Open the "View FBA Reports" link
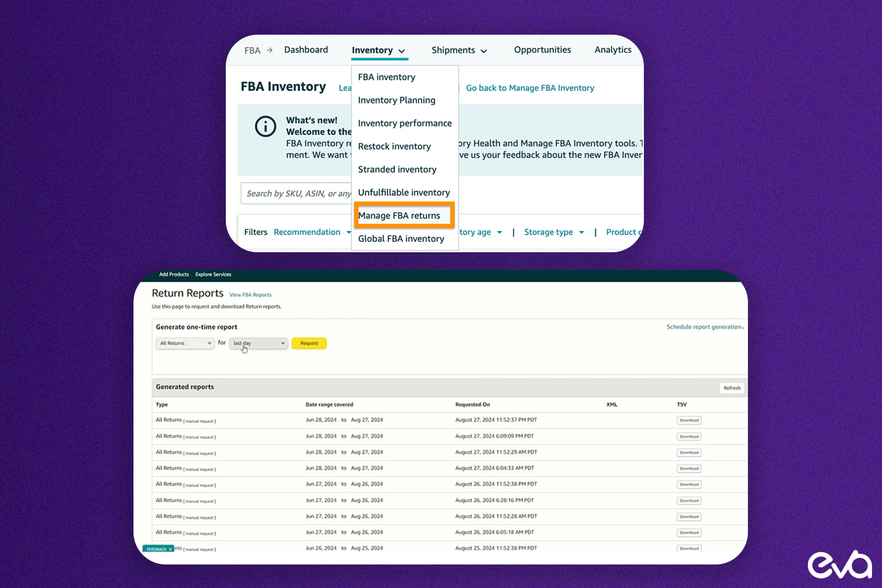882x588 pixels. (250, 295)
